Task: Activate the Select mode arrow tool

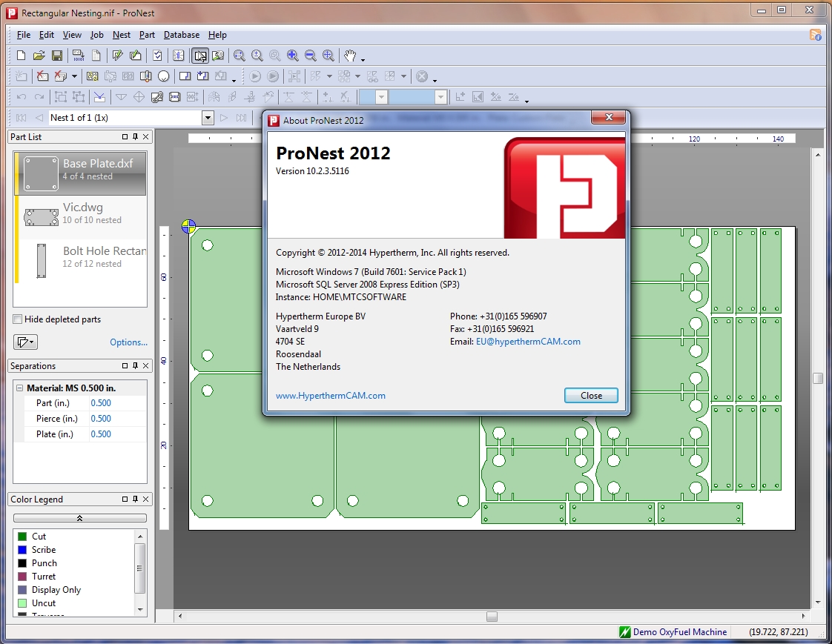Action: coord(200,56)
